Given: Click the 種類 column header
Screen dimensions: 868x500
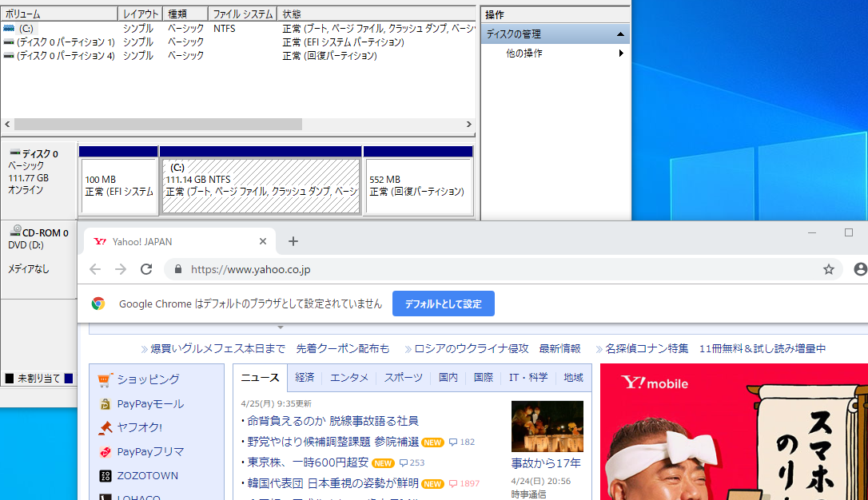Looking at the screenshot, I should tap(186, 14).
